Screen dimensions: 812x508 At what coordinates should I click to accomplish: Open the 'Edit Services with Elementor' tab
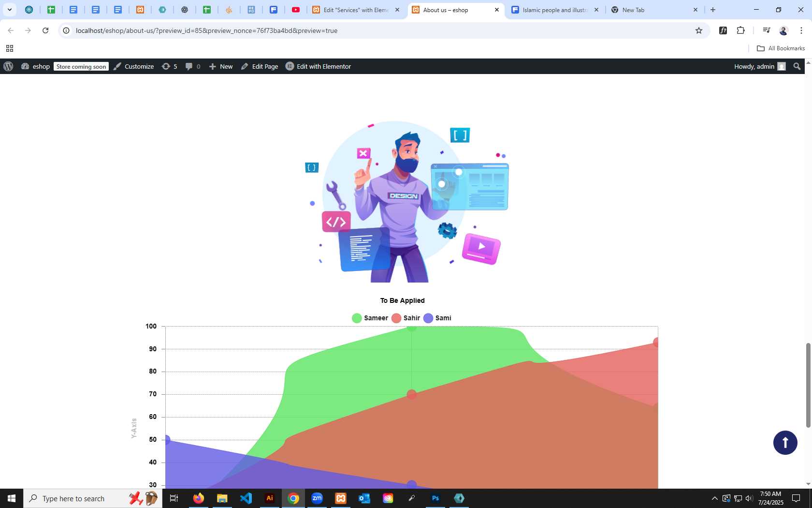pyautogui.click(x=356, y=10)
